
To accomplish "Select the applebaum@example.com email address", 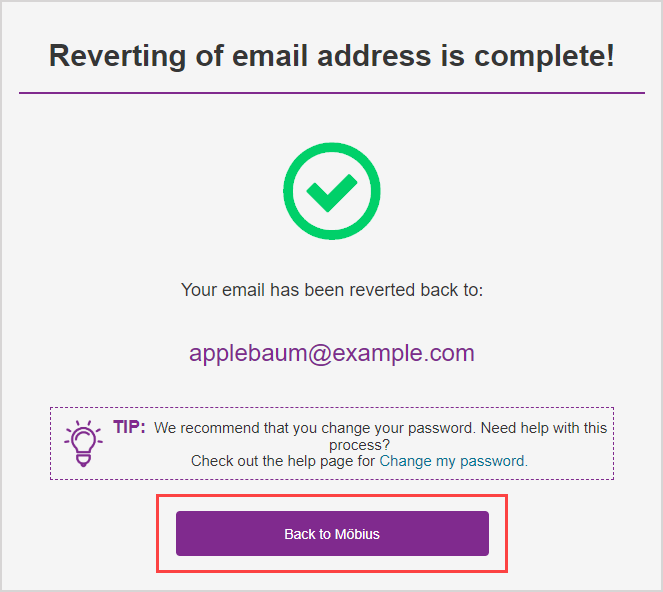I will 331,353.
